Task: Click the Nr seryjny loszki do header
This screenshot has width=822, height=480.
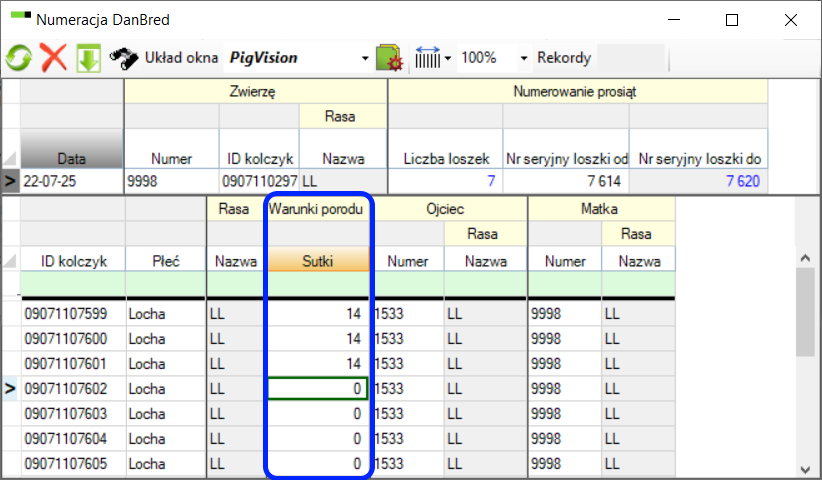Action: 699,148
